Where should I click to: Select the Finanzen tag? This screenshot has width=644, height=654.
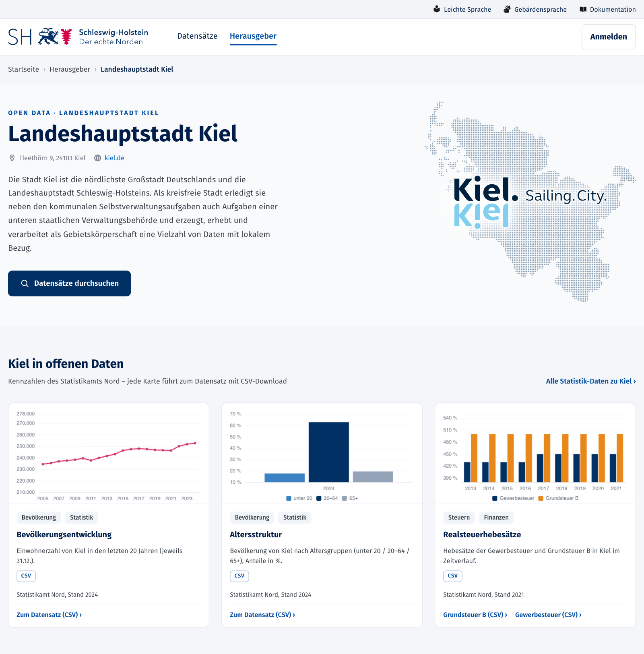(x=496, y=518)
